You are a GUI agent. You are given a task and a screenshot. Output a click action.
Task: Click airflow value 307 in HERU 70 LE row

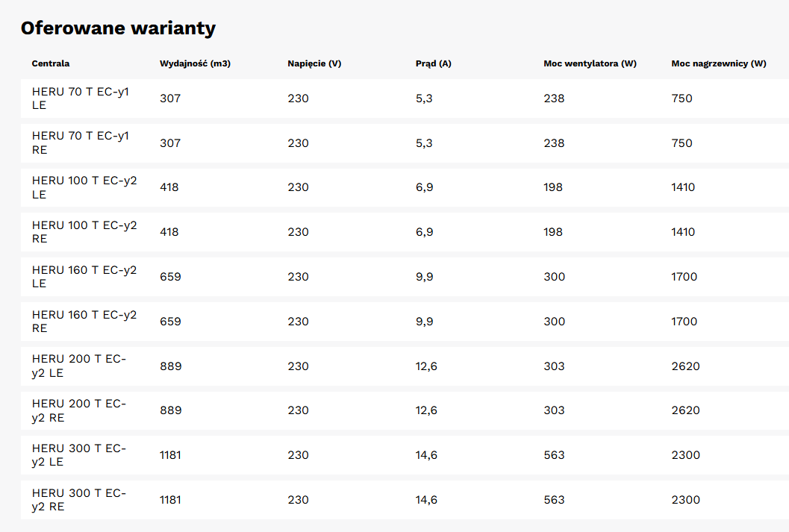(170, 98)
